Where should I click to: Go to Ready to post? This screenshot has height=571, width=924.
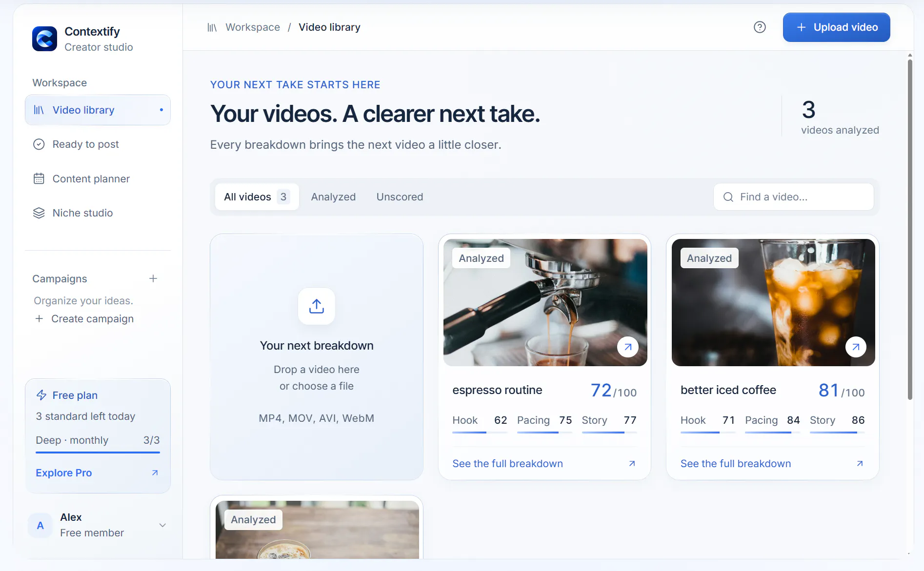click(98, 144)
